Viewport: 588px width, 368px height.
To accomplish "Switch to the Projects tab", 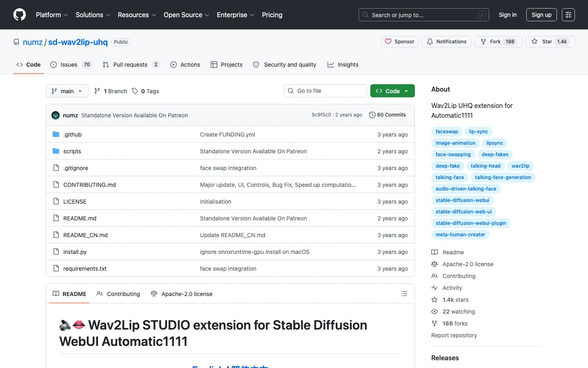I will (x=227, y=65).
